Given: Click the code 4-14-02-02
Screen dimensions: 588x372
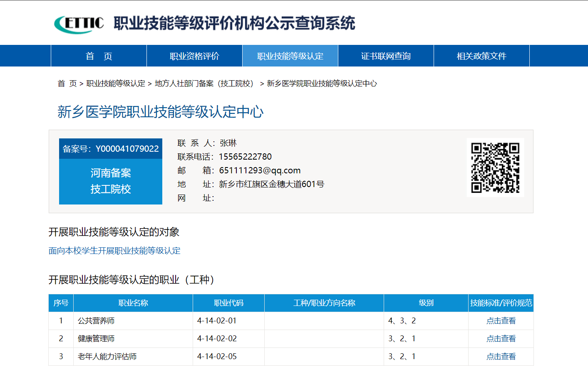Looking at the screenshot, I should [217, 339].
